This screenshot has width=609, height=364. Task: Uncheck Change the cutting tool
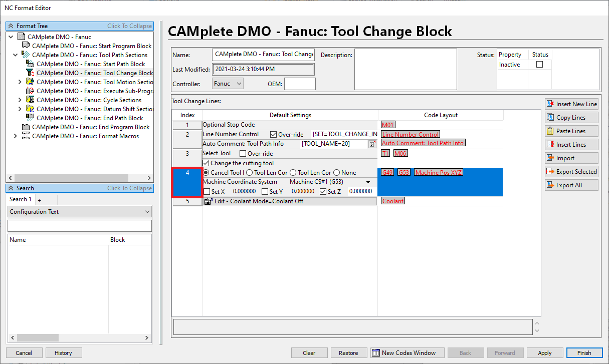click(x=206, y=163)
